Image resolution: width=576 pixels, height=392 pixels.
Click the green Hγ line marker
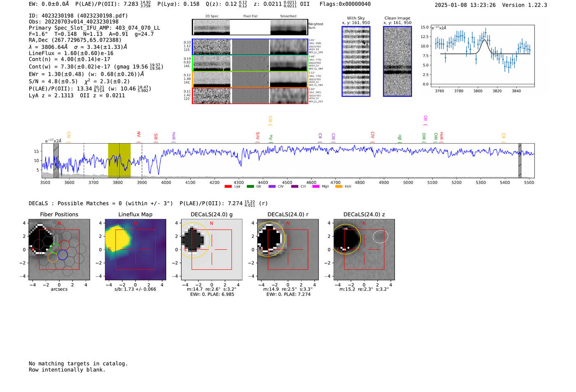coord(271,139)
